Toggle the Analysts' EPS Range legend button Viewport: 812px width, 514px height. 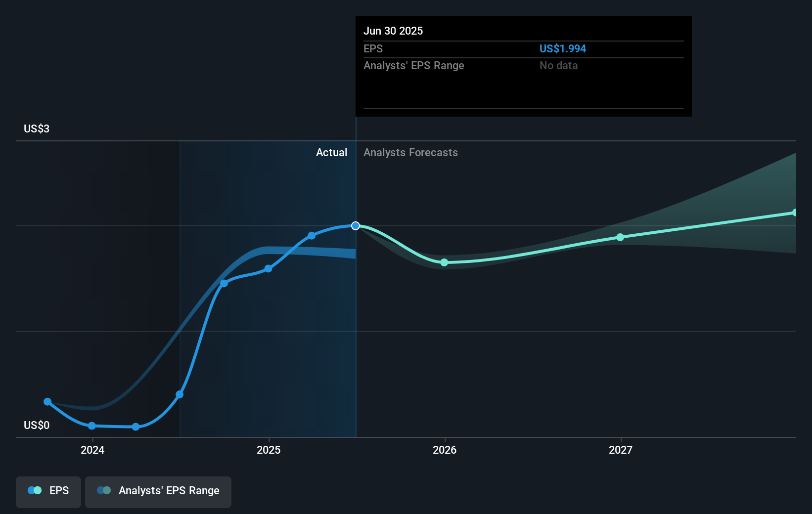(x=158, y=491)
